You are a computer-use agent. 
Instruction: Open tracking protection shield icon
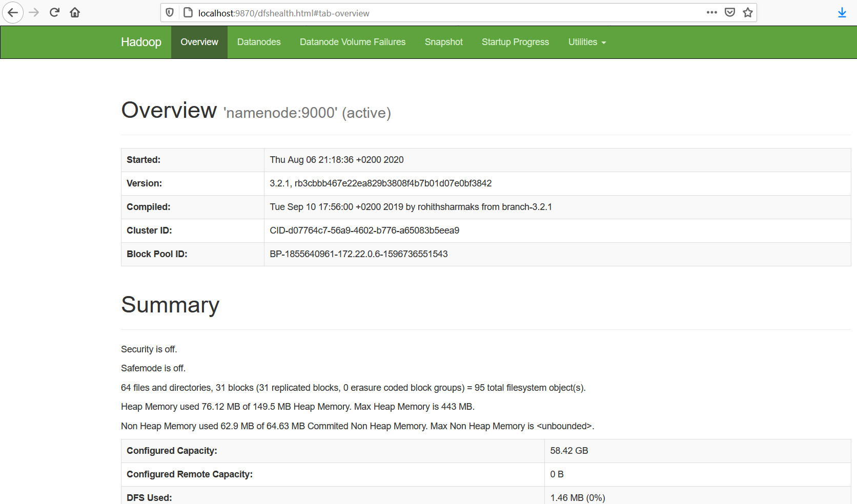pos(170,13)
